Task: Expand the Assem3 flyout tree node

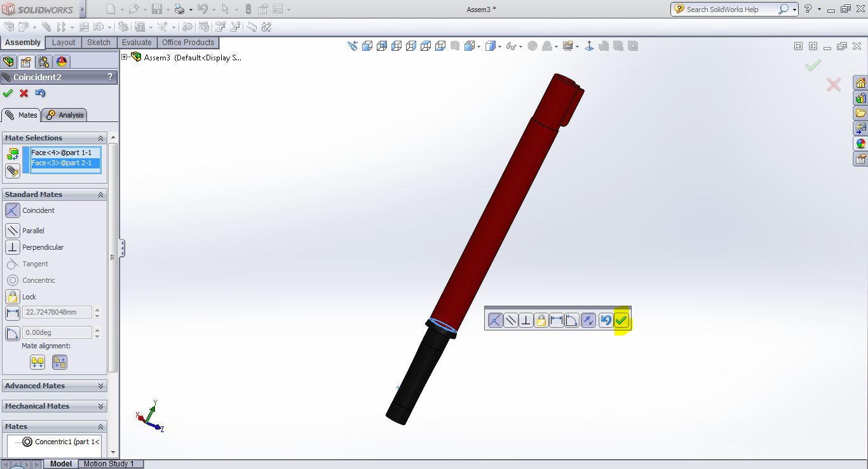Action: [125, 57]
